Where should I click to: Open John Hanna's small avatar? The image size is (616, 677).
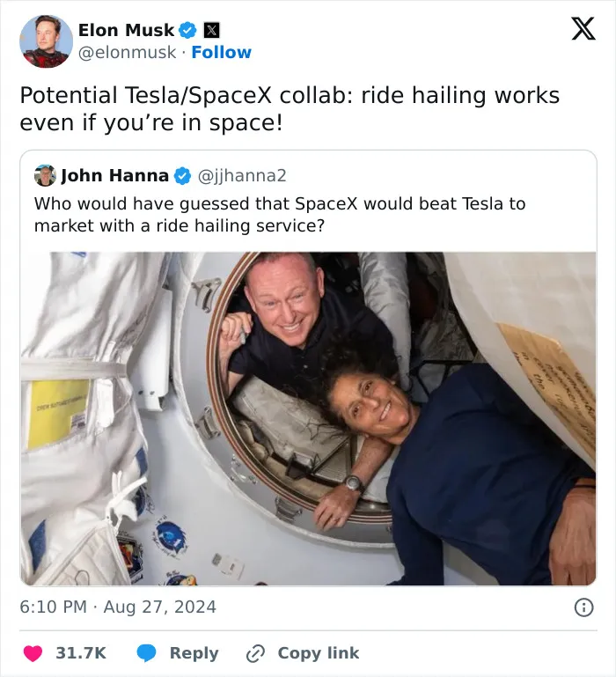(45, 175)
